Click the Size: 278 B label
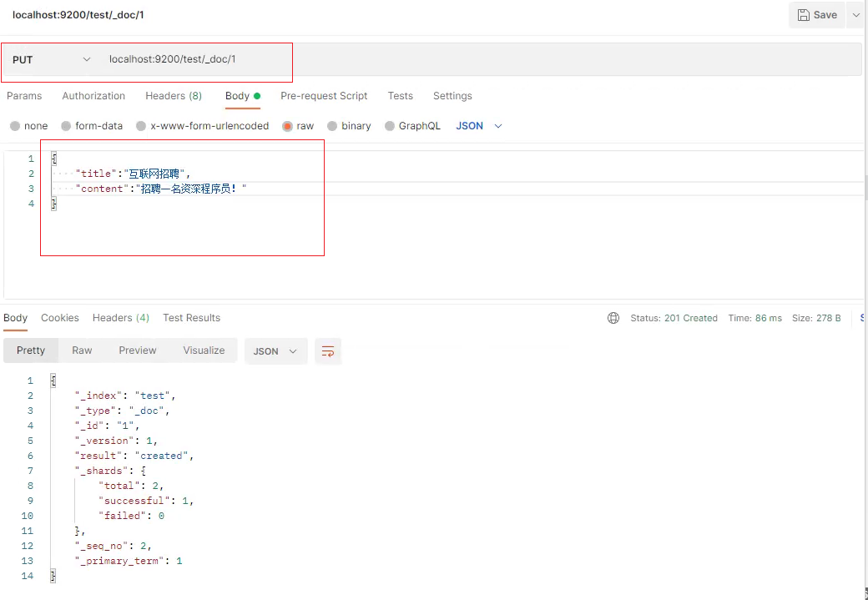Image resolution: width=868 pixels, height=600 pixels. click(x=816, y=318)
